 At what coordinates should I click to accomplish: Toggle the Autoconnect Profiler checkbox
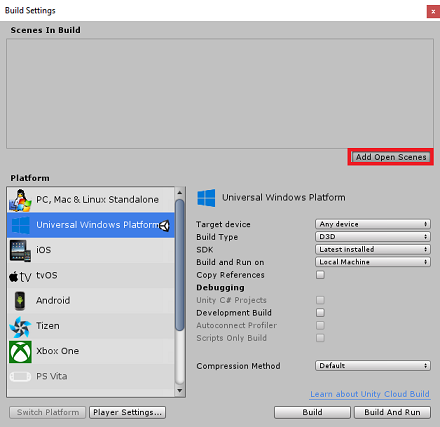(x=320, y=325)
